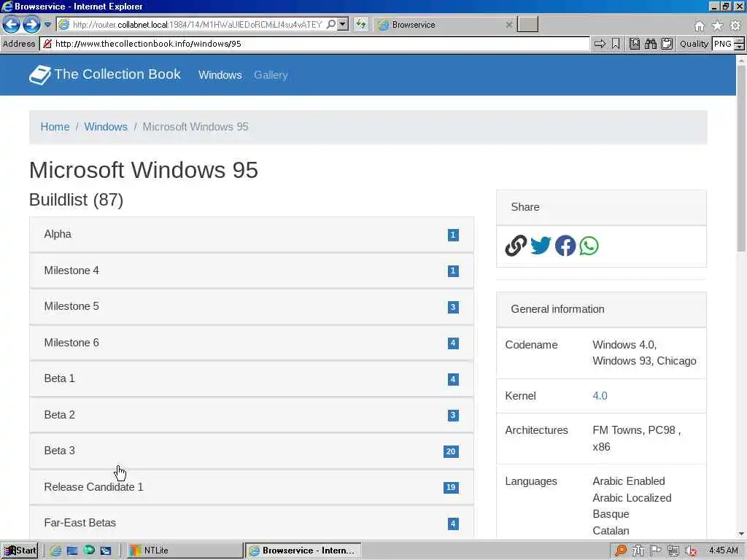
Task: Click the orange magnifier tray icon
Action: [620, 551]
